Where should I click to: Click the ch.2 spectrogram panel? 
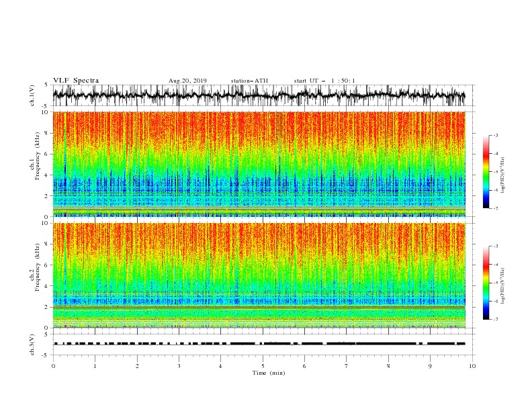(x=259, y=275)
